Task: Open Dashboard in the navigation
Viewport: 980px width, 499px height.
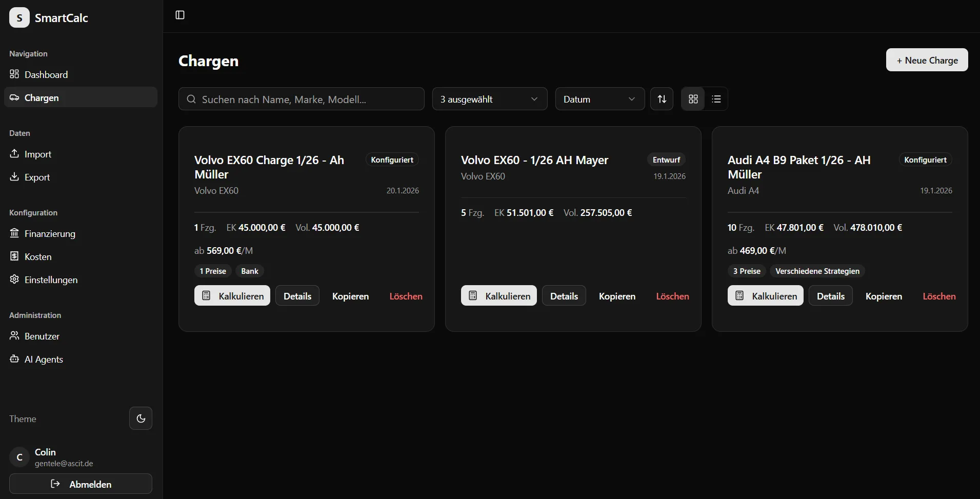Action: [x=46, y=75]
